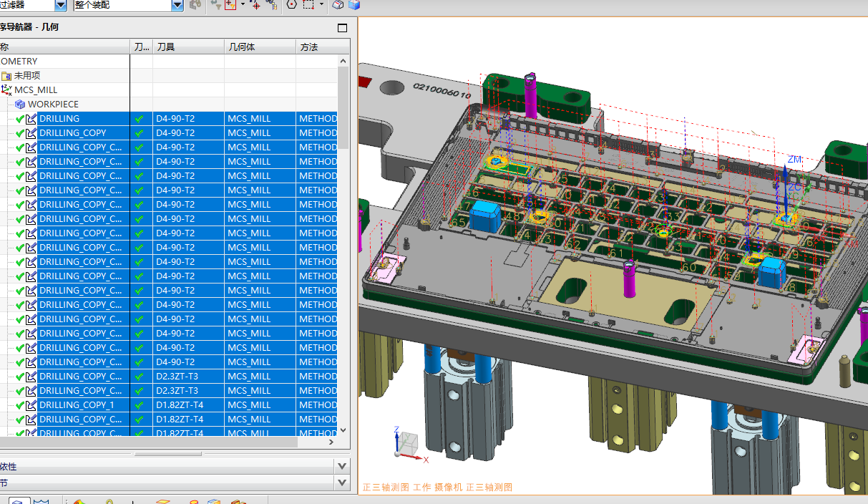Click the hexagon snap point toolbar icon
The width and height of the screenshot is (868, 504).
[x=291, y=5]
